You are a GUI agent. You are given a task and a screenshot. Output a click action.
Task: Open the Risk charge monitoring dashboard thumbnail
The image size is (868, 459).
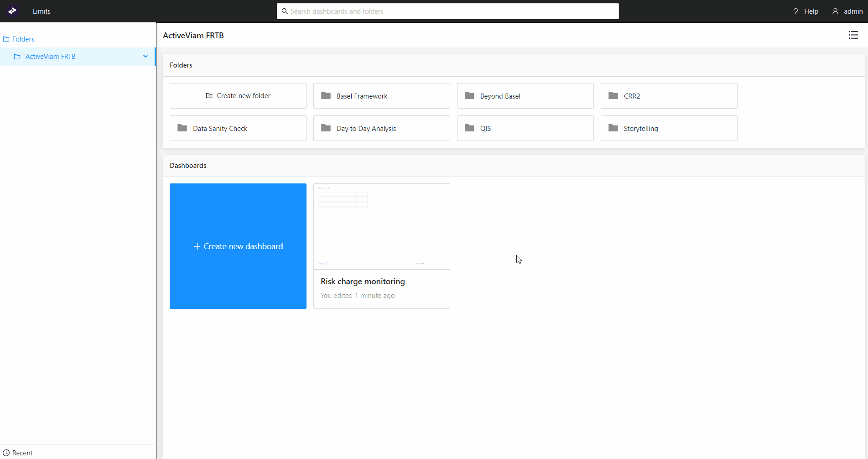point(382,227)
